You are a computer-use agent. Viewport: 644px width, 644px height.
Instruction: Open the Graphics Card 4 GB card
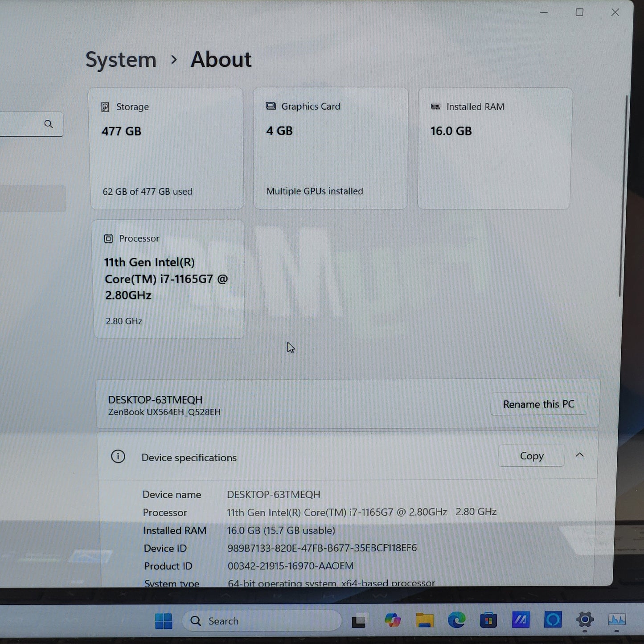[x=331, y=148]
